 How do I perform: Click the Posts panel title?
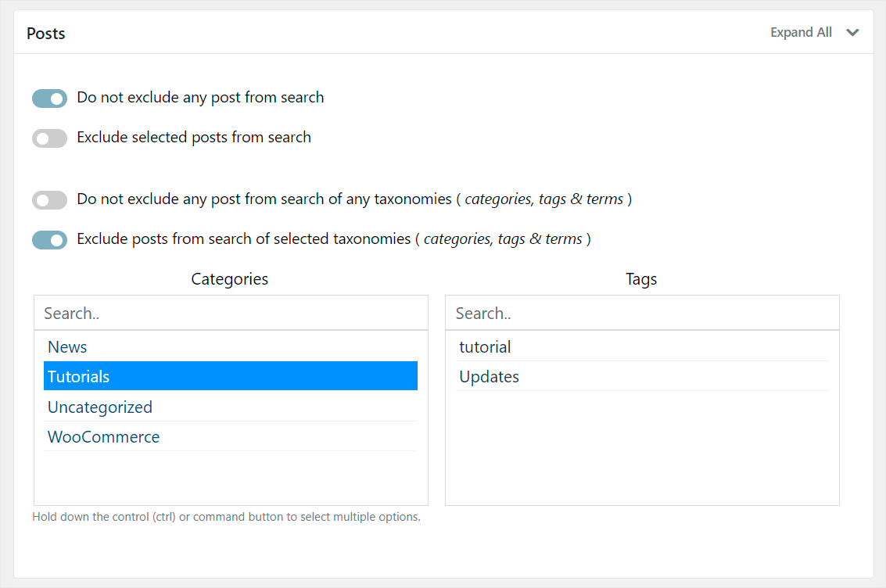click(x=45, y=33)
